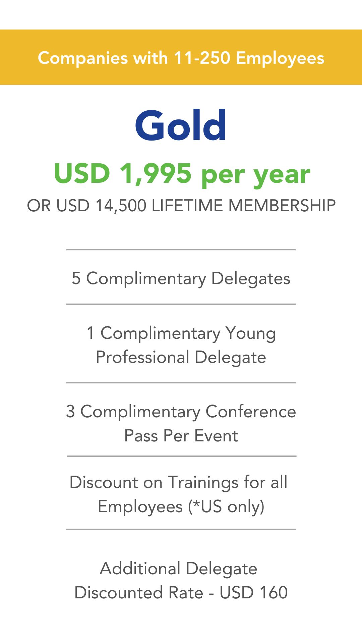Click the divider above "3 Complimentary Conference"
The width and height of the screenshot is (362, 644).
coord(181,382)
